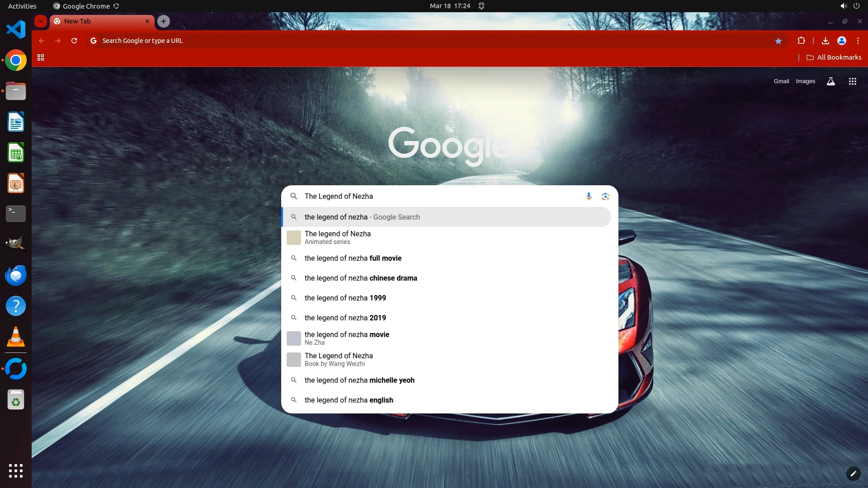868x488 pixels.
Task: Open the Chrome profile avatar
Action: coord(842,41)
